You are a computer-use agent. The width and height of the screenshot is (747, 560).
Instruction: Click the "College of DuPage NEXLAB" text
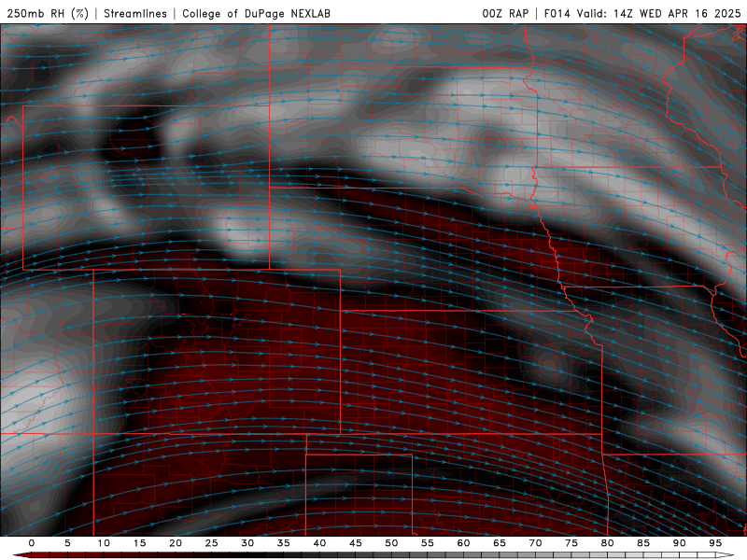point(256,13)
